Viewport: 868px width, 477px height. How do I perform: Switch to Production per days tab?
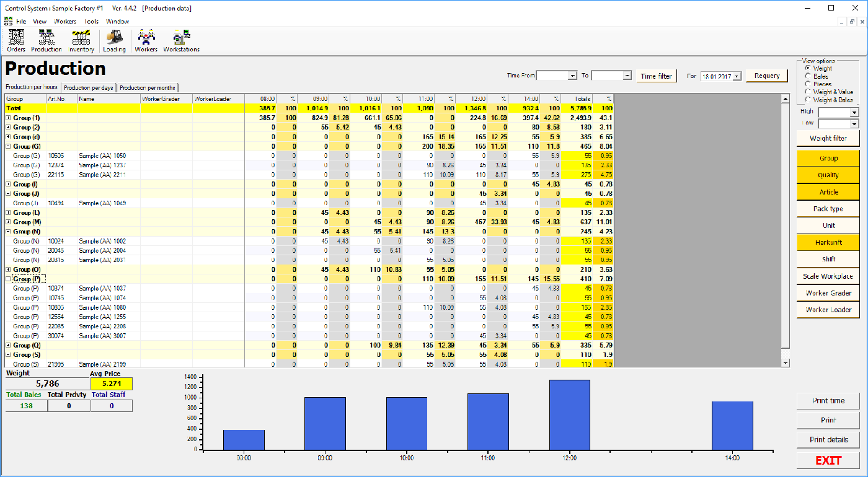(89, 88)
